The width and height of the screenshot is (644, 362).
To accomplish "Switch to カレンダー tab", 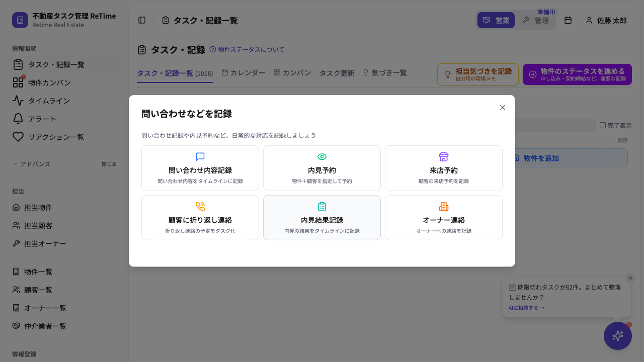I will (244, 73).
